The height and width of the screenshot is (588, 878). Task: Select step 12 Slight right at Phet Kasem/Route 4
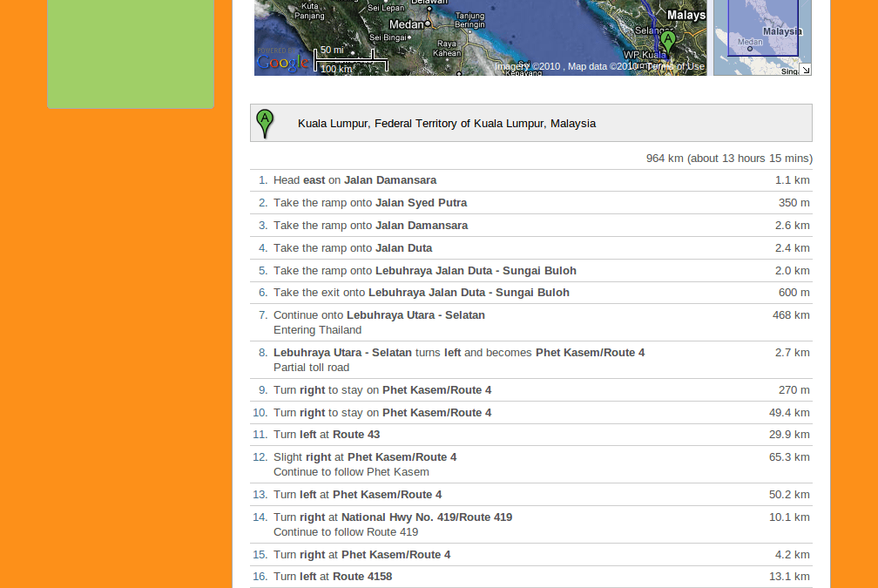(x=530, y=464)
